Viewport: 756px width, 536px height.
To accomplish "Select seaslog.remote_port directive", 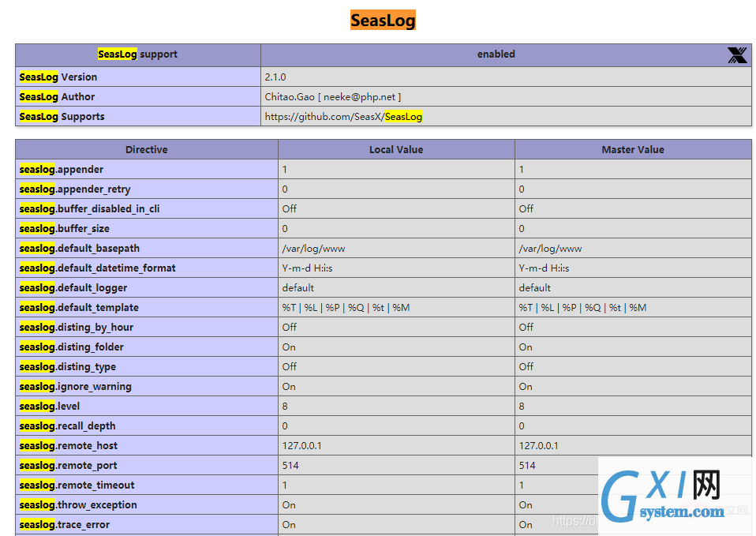I will tap(68, 466).
